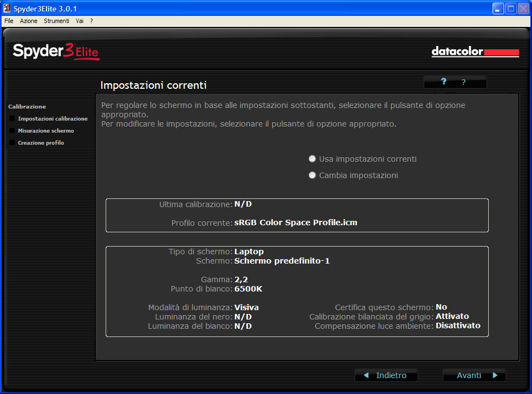Viewport: 532px width, 394px height.
Task: Click the 'Disattivato' ambient light value
Action: (458, 326)
